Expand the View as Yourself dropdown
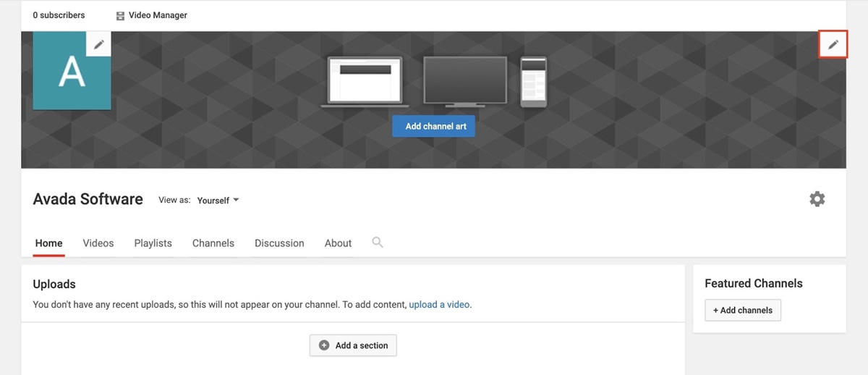The image size is (868, 375). point(218,201)
